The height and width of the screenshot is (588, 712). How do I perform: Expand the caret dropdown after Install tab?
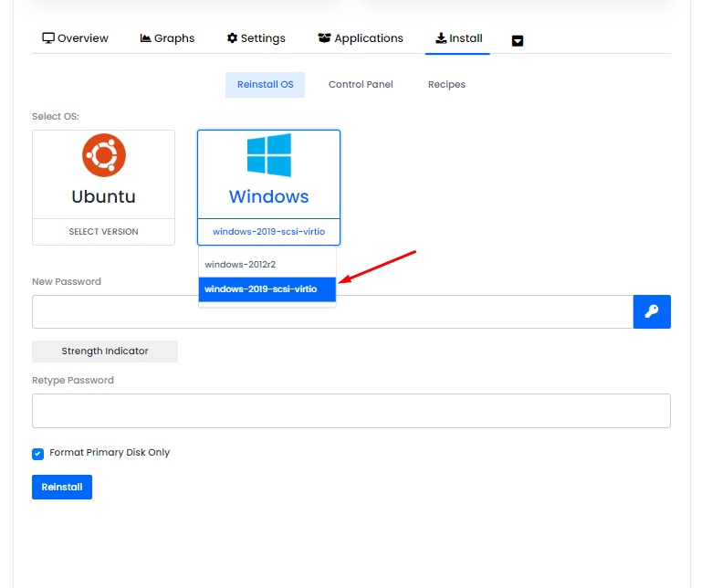[x=518, y=40]
